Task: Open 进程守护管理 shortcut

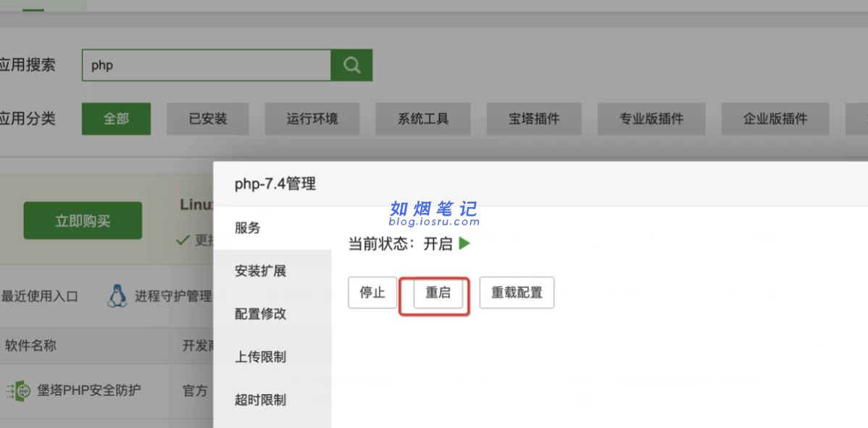Action: (173, 296)
